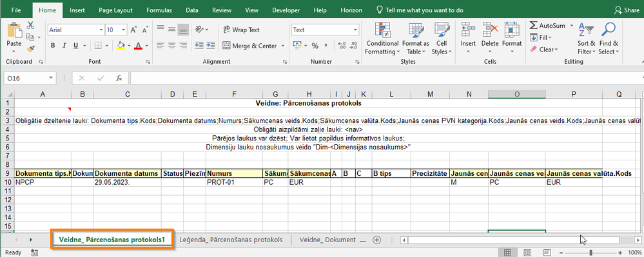
Task: Switch to the Insert tab
Action: click(77, 10)
